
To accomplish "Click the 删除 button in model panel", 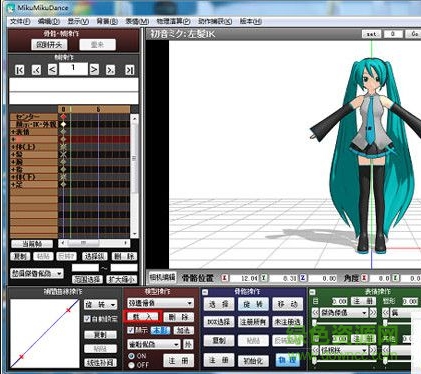I will [179, 317].
